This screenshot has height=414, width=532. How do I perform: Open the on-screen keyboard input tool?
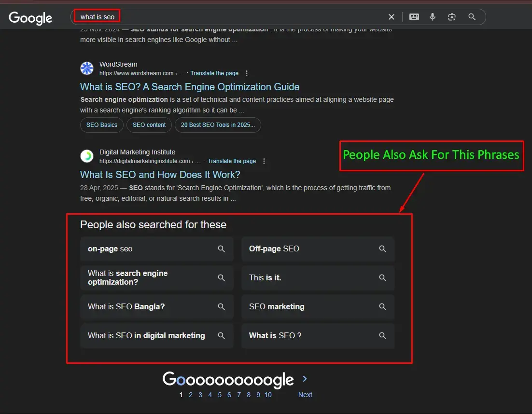414,17
